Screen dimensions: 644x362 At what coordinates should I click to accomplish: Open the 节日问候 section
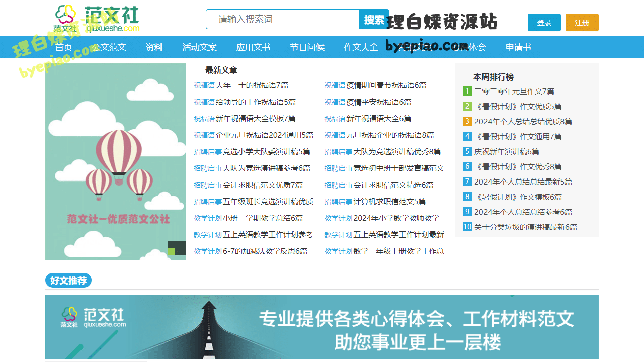coord(307,47)
